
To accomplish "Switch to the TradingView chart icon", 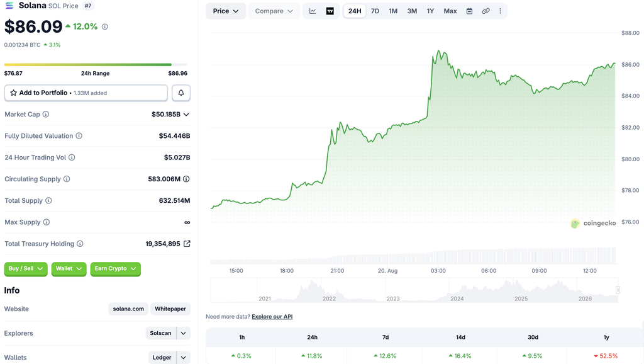I will pyautogui.click(x=330, y=11).
